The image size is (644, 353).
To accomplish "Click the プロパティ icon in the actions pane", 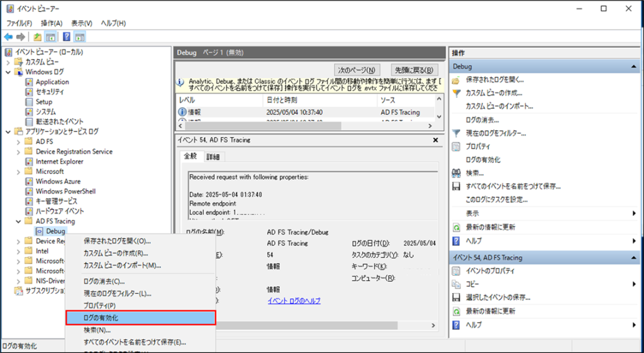I will (x=456, y=146).
